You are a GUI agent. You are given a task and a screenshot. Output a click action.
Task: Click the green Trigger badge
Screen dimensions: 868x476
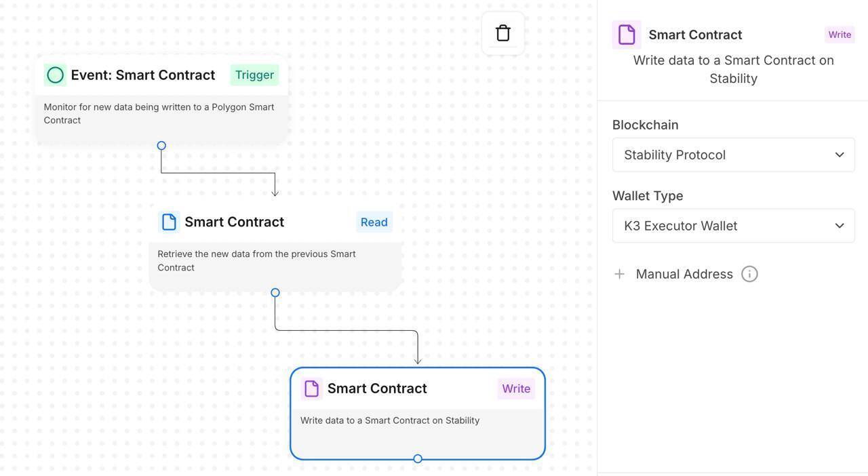tap(254, 75)
